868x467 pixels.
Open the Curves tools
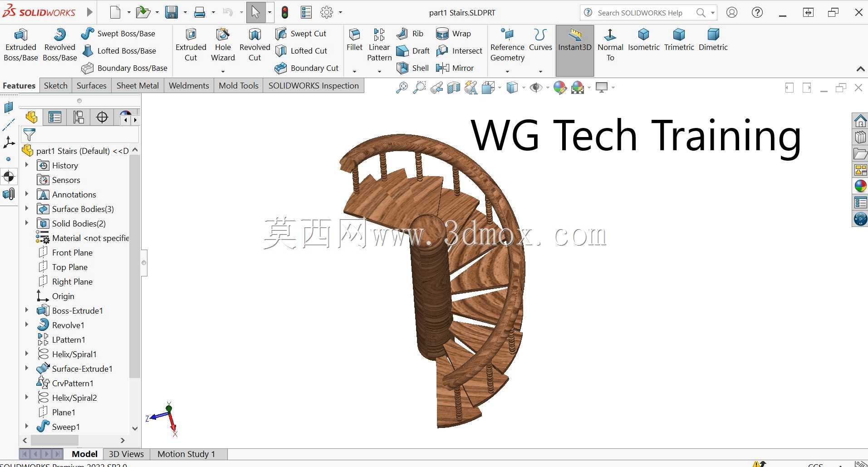540,40
